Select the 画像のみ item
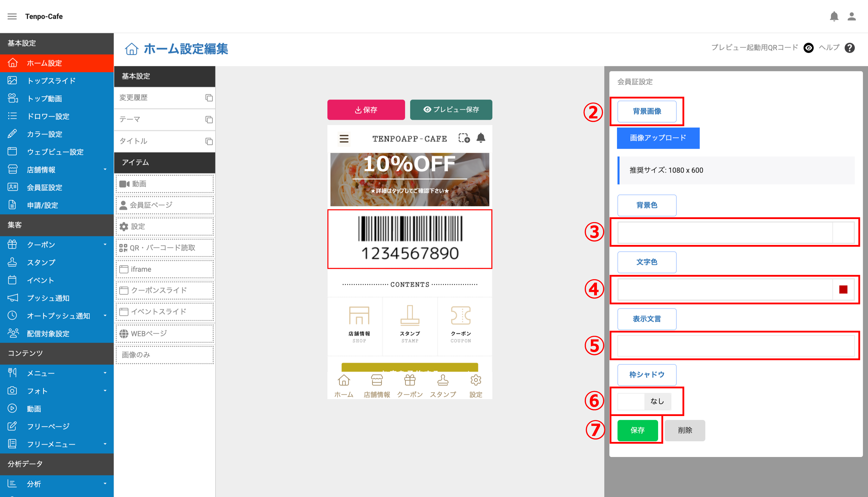This screenshot has height=497, width=868. 165,355
